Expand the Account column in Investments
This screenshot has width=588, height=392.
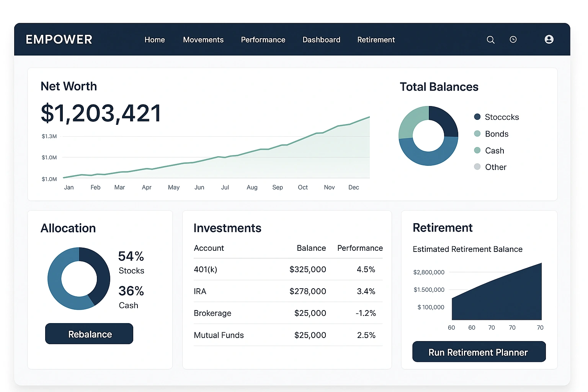pos(209,248)
